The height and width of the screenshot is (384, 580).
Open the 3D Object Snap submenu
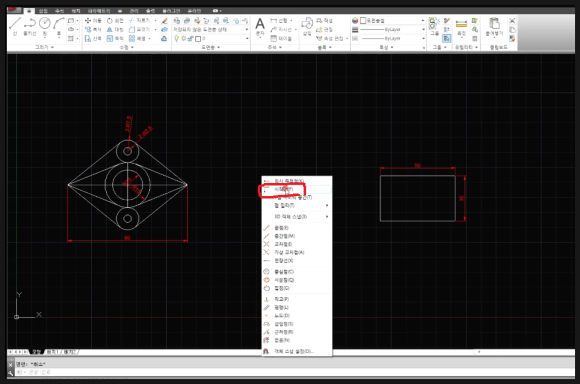coord(297,216)
